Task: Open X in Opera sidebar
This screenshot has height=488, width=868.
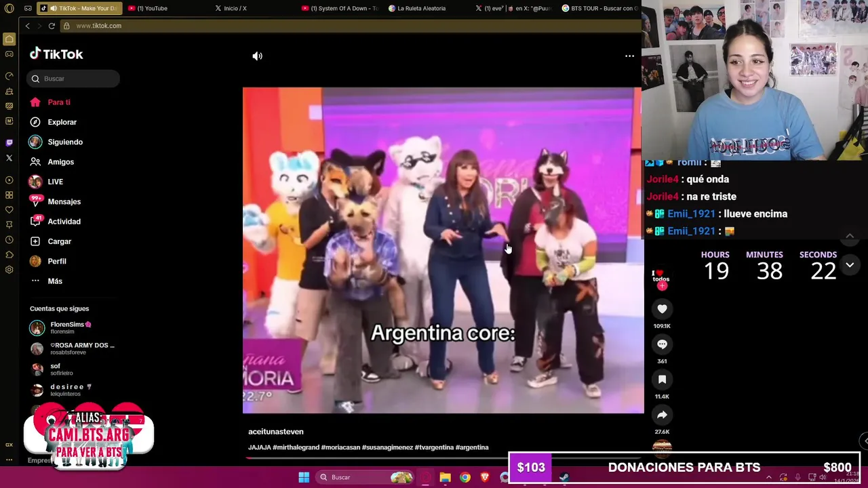Action: pos(9,158)
